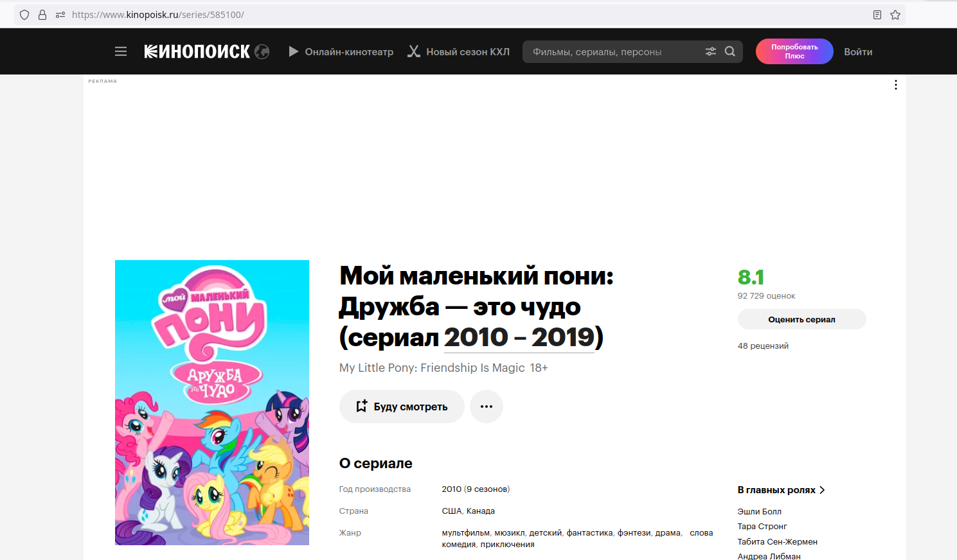Click "Войти" to sign in
The height and width of the screenshot is (560, 957).
pos(858,51)
